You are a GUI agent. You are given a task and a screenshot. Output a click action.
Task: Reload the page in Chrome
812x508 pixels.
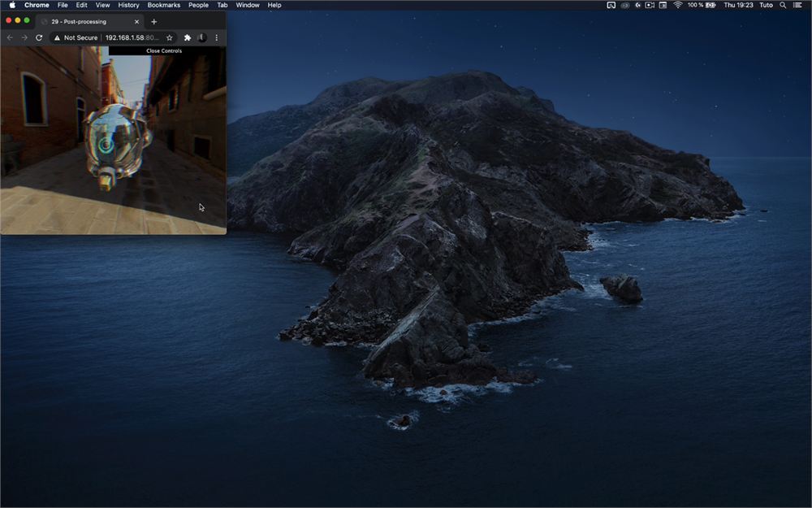tap(39, 38)
